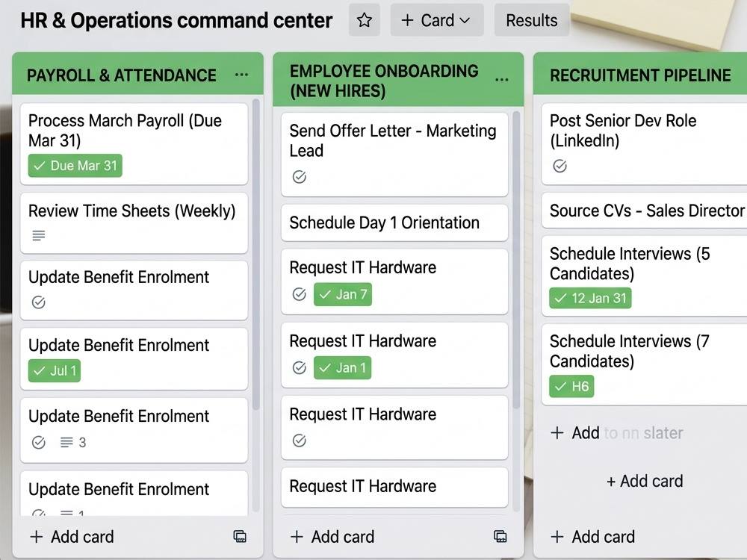Add card to Employee Onboarding list

[332, 537]
